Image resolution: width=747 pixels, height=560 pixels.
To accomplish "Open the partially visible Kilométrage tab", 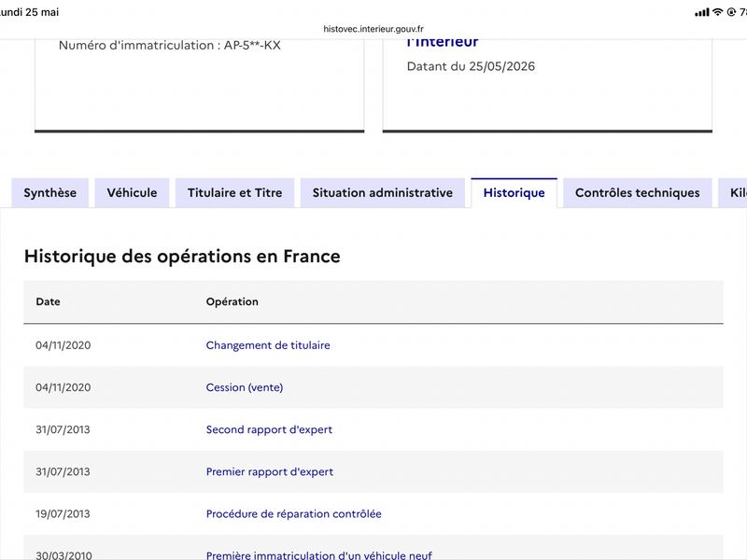I will (733, 193).
